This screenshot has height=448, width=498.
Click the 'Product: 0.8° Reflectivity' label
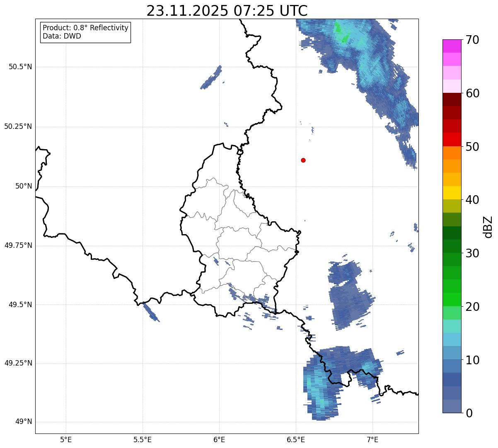coord(86,28)
